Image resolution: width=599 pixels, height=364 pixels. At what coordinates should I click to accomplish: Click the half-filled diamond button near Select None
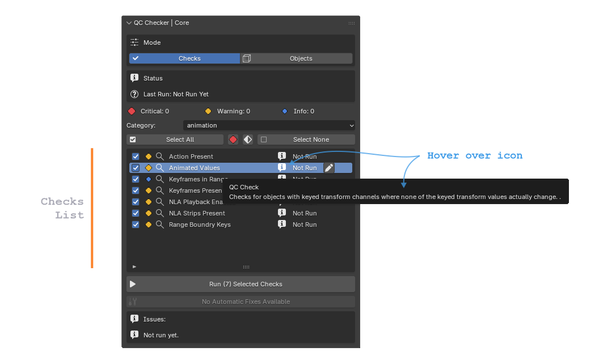click(x=248, y=140)
